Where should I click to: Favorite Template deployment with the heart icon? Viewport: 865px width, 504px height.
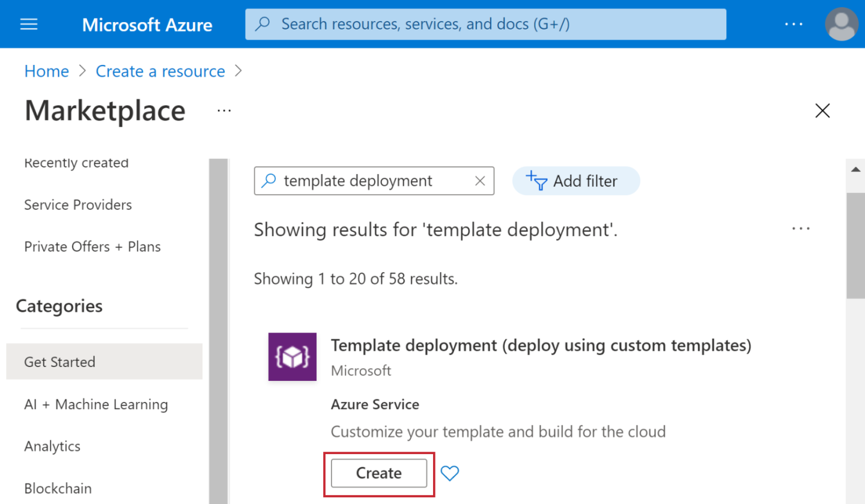(x=449, y=473)
